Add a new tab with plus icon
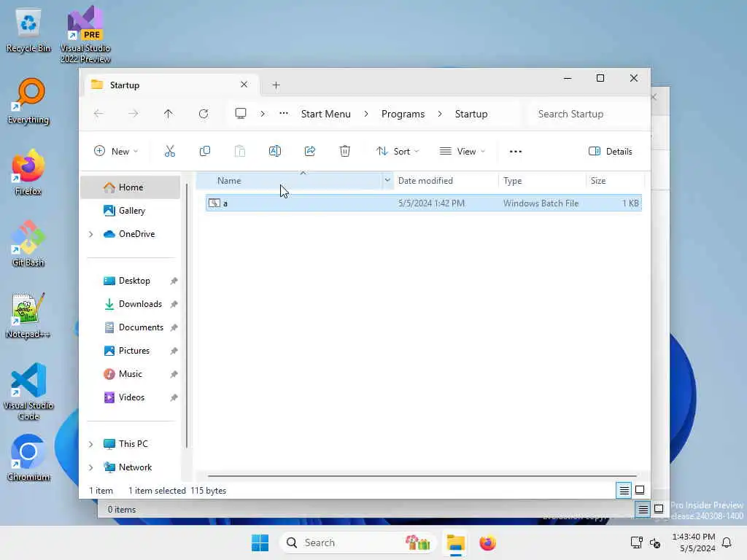The height and width of the screenshot is (560, 747). pyautogui.click(x=276, y=85)
